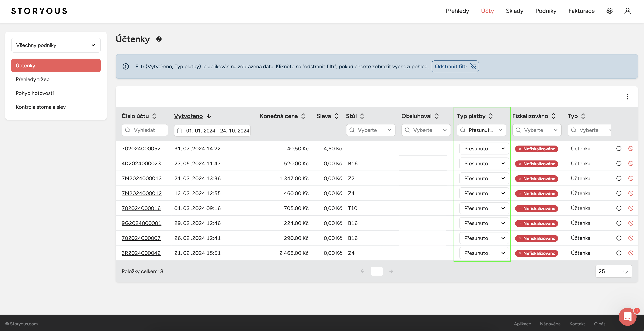This screenshot has width=644, height=331.
Task: Click the Odstranit filtr button
Action: 455,66
